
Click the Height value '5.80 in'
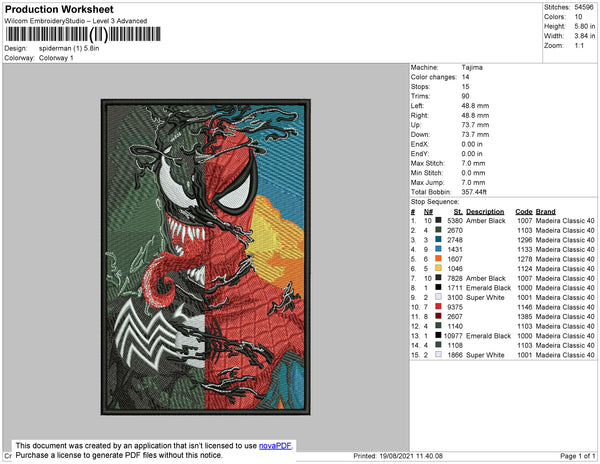coord(585,26)
